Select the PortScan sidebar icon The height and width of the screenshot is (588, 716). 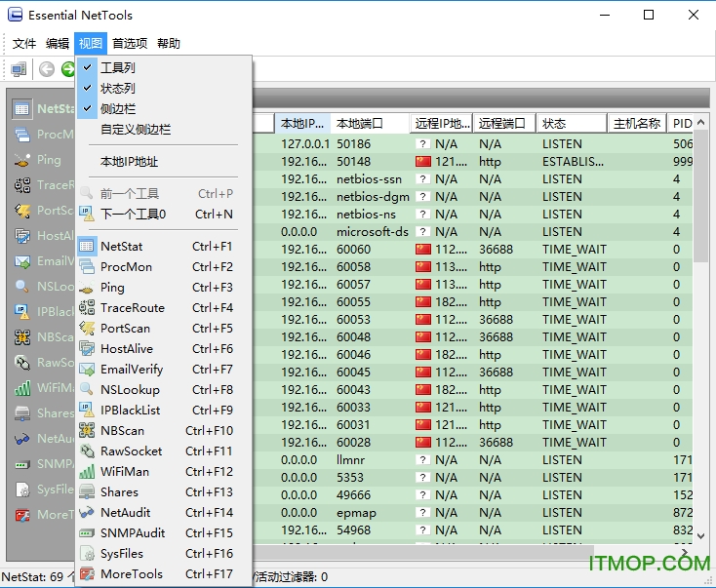[x=21, y=211]
